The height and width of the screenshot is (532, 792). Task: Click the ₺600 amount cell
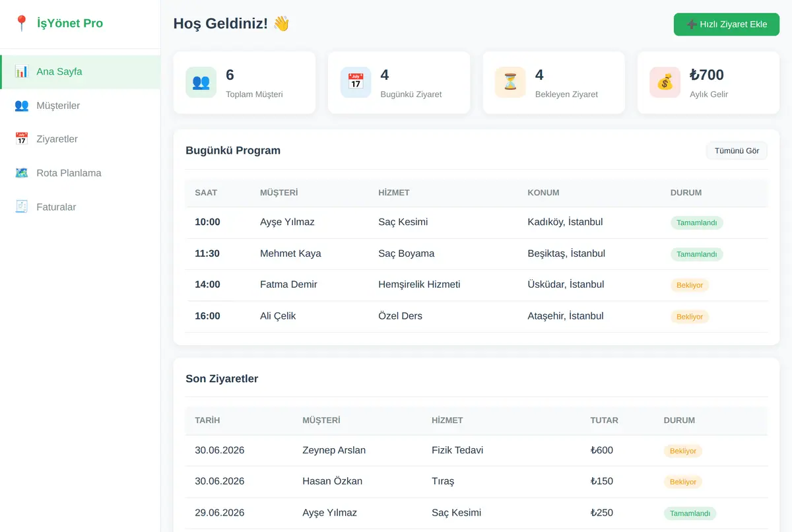click(x=602, y=450)
